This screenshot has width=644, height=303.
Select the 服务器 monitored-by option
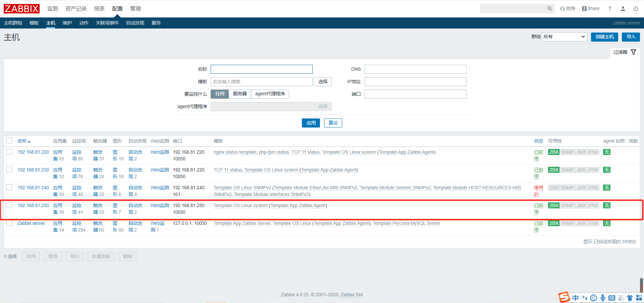tap(240, 94)
